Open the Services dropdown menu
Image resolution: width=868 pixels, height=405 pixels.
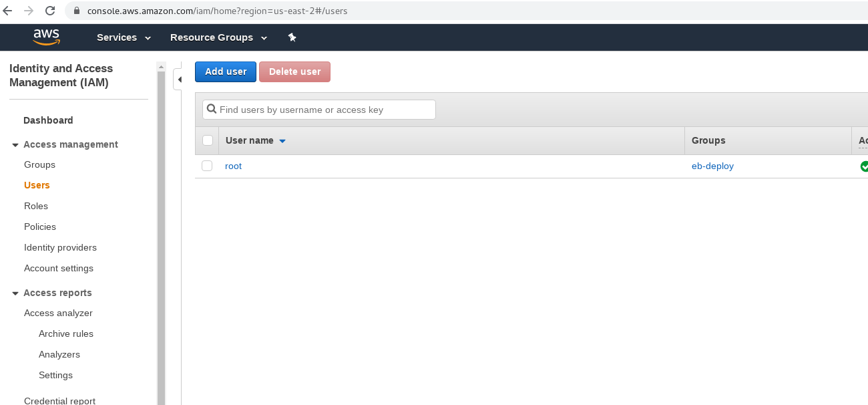pyautogui.click(x=124, y=37)
